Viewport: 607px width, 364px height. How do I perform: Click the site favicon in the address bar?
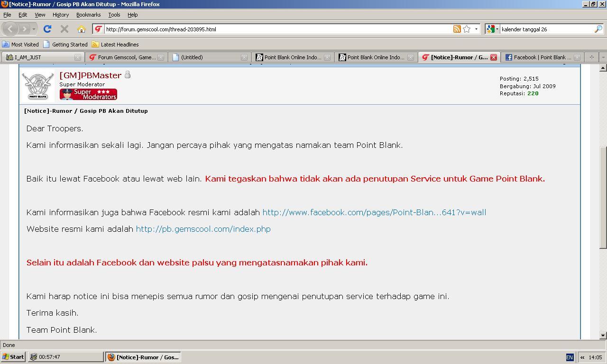[x=98, y=29]
